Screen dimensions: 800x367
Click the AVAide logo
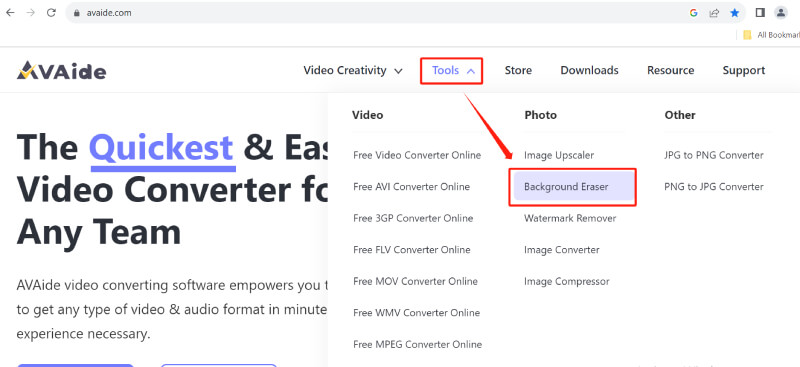tap(61, 70)
